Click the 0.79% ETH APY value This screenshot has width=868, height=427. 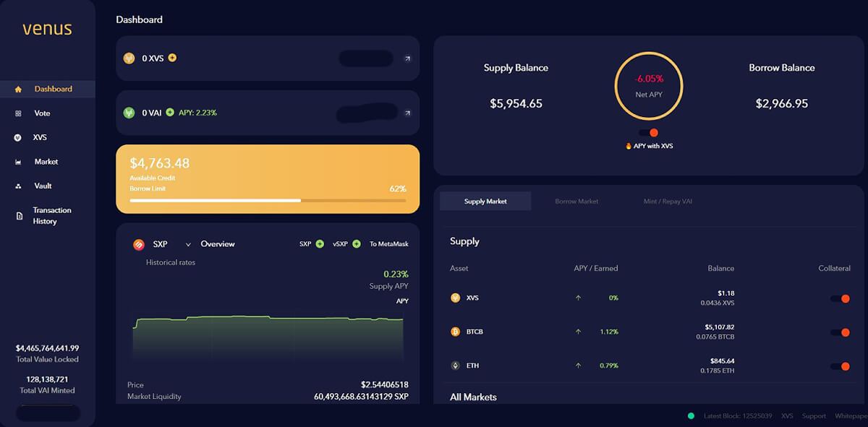(x=609, y=366)
